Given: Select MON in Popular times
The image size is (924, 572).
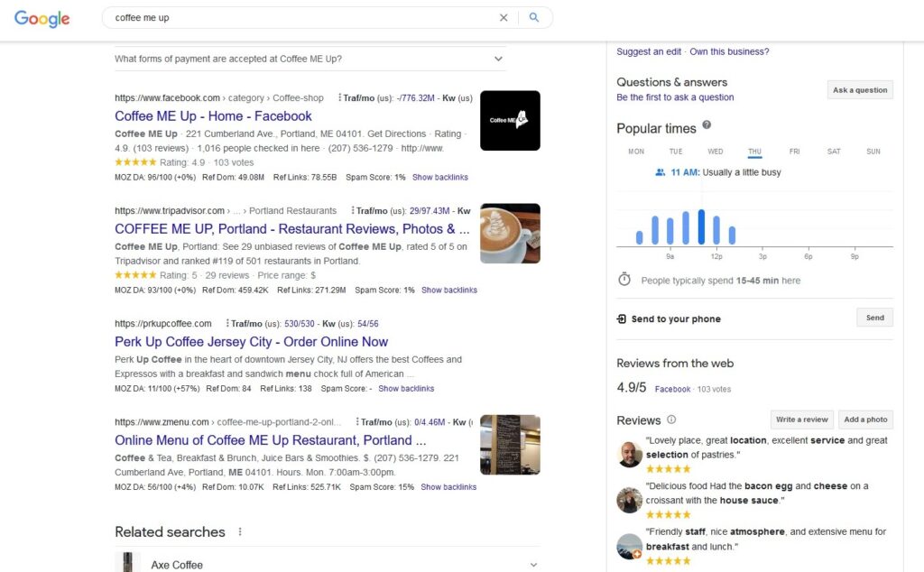Looking at the screenshot, I should [x=636, y=152].
